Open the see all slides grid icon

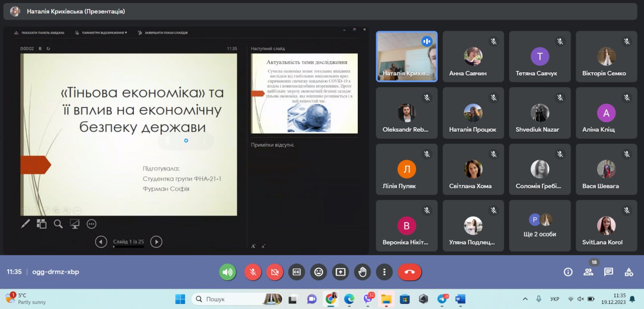(x=41, y=224)
